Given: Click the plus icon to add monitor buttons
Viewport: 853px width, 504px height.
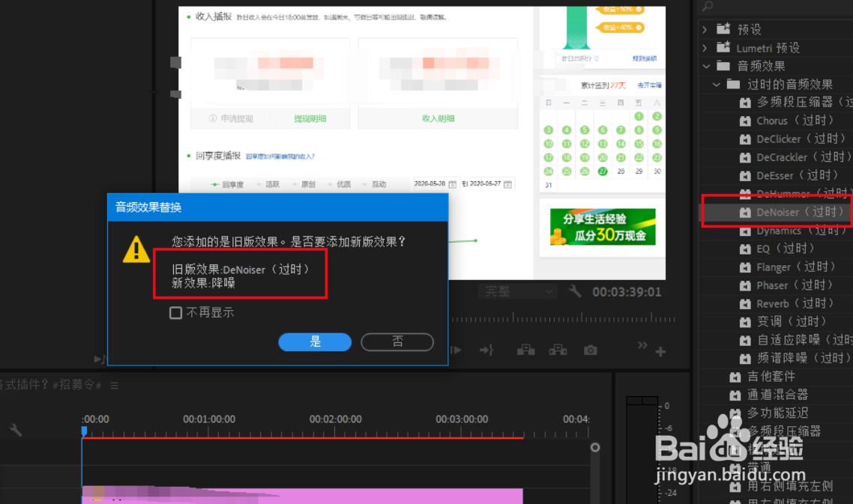Looking at the screenshot, I should tap(660, 350).
